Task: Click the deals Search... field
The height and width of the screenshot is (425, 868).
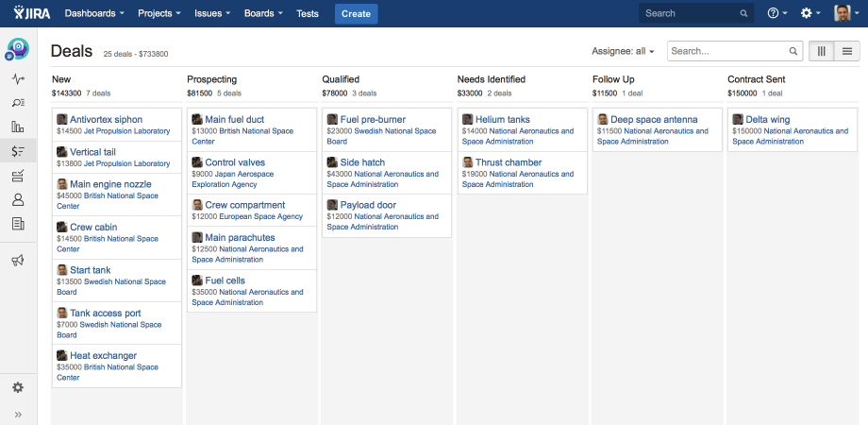Action: click(727, 51)
